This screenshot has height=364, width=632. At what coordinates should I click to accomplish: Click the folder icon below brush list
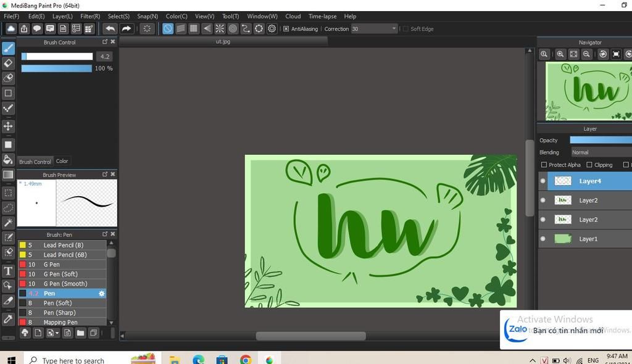pyautogui.click(x=81, y=333)
